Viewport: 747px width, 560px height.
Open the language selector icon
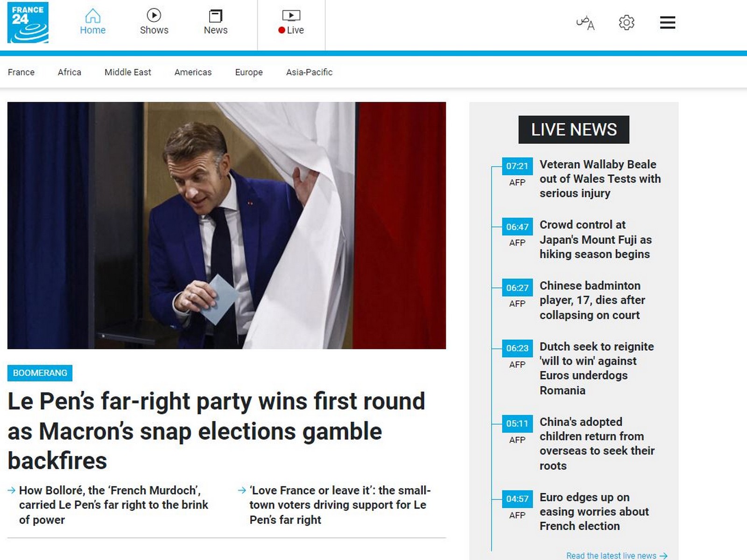pos(585,22)
